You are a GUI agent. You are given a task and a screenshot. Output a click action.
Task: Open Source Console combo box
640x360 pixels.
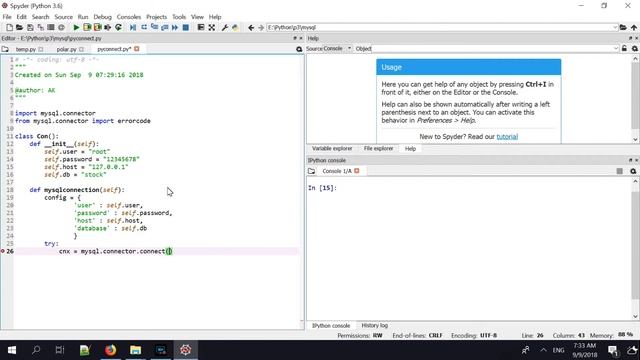pos(338,49)
